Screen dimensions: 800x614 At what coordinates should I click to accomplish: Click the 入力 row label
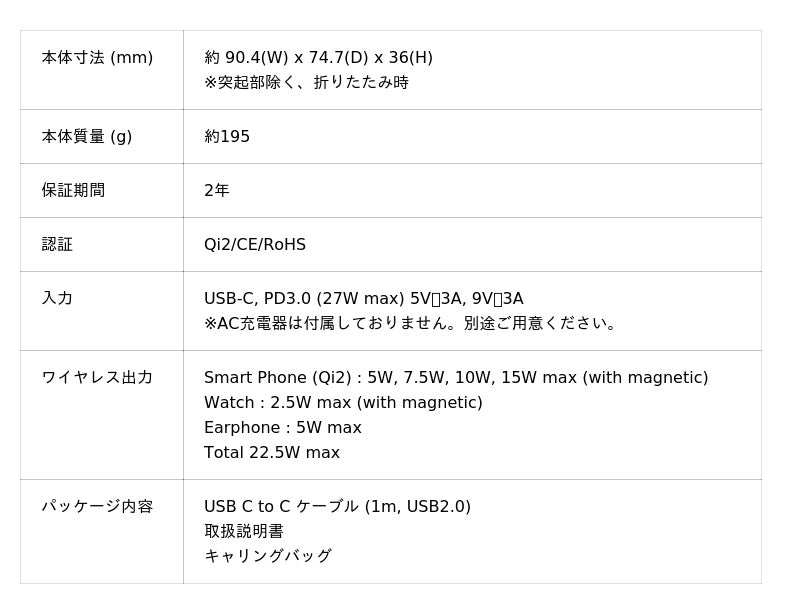[57, 298]
